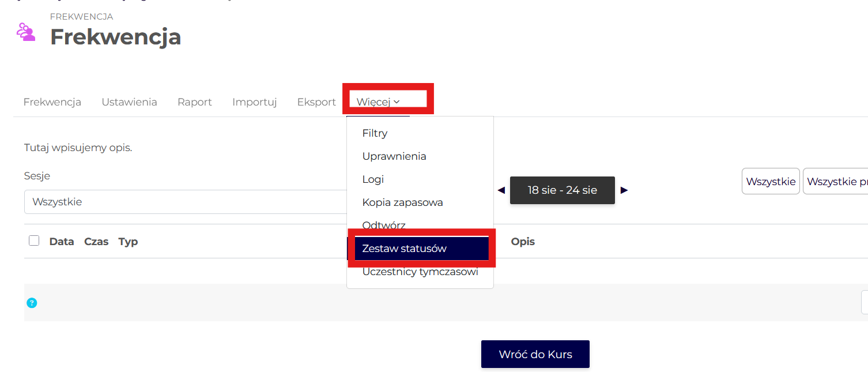Open the Sesje dropdown showing Wszystkie
868x372 pixels.
pyautogui.click(x=184, y=202)
